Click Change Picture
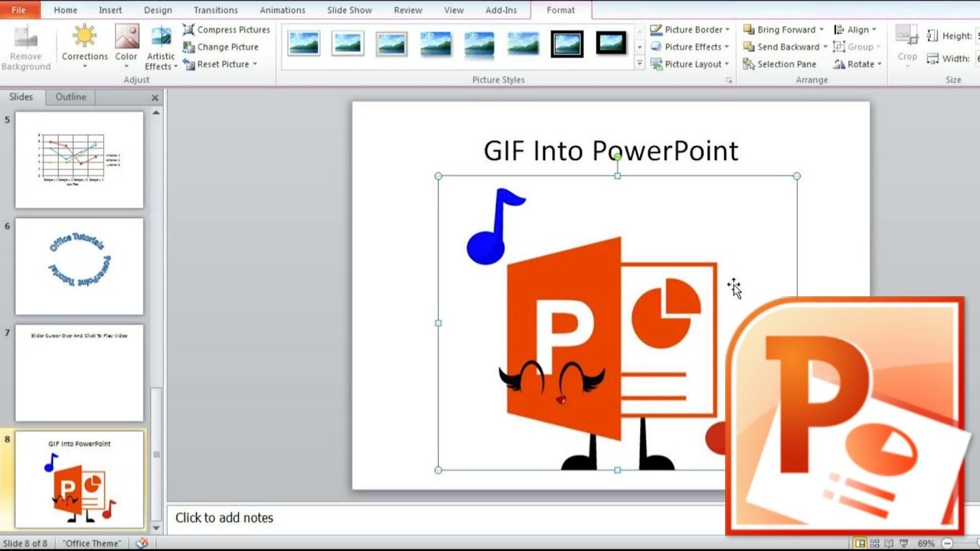 point(220,47)
